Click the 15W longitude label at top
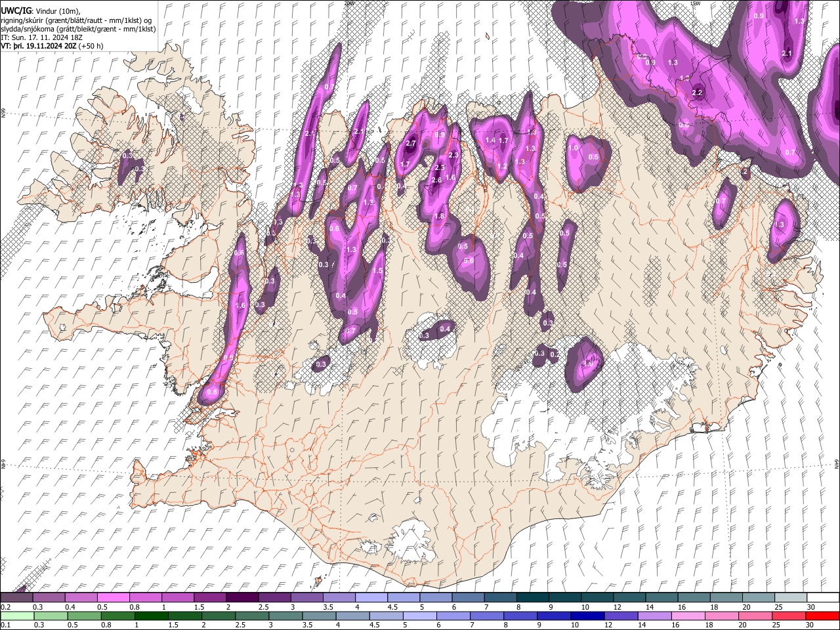Image resolution: width=840 pixels, height=630 pixels. 695,3
